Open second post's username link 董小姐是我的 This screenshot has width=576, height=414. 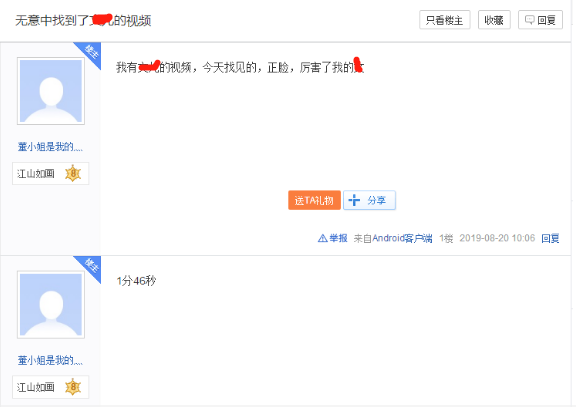[x=50, y=360]
